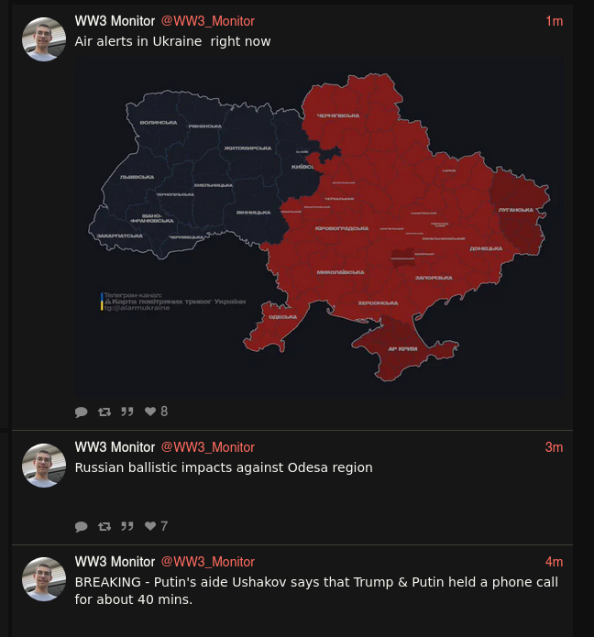Viewport: 594px width, 637px height.
Task: Open avatar on the Odesa region post
Action: click(x=44, y=466)
